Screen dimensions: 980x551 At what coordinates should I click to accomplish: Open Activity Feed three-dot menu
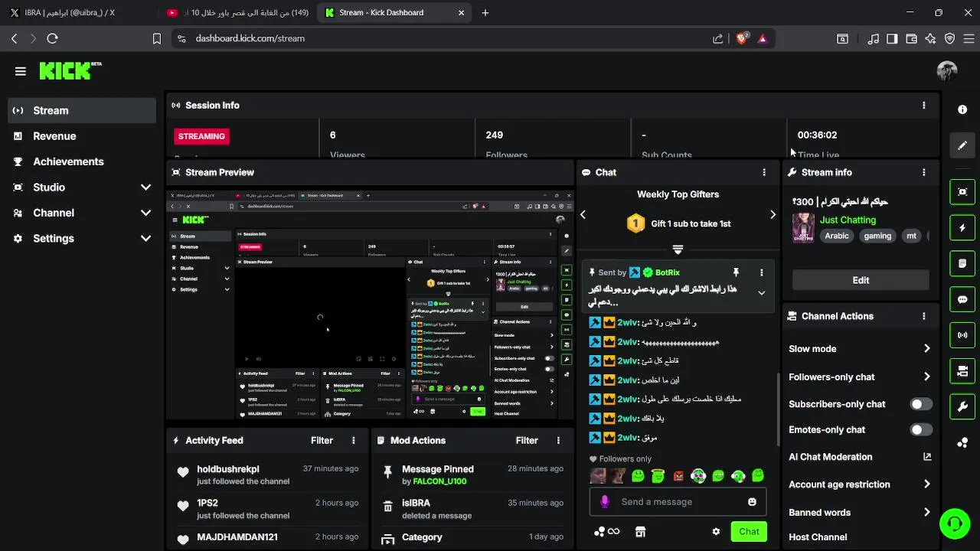tap(353, 440)
